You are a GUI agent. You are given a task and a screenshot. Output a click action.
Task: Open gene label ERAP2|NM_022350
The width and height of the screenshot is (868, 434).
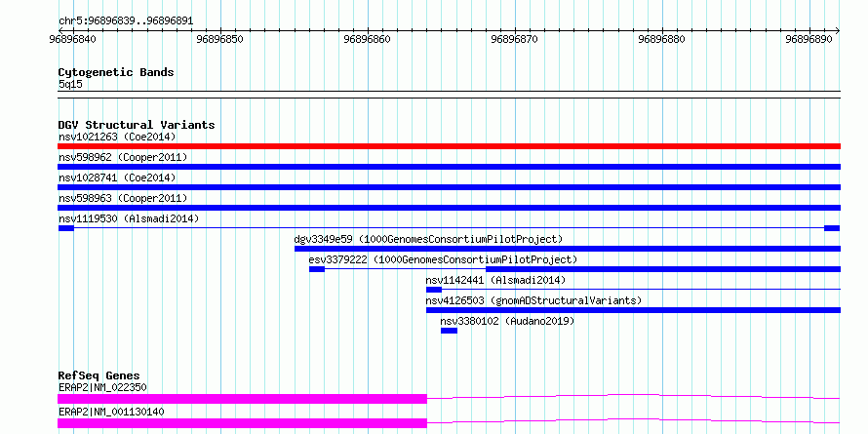pyautogui.click(x=102, y=387)
